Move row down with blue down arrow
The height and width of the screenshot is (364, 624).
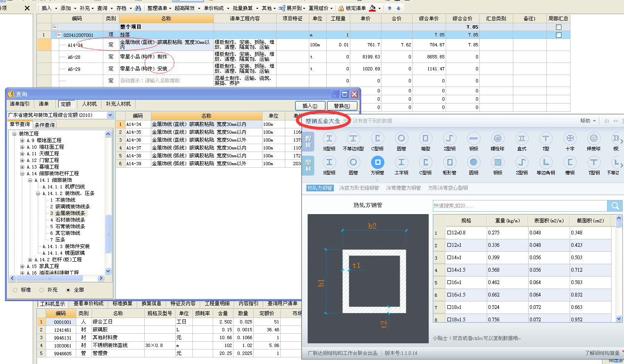398,8
